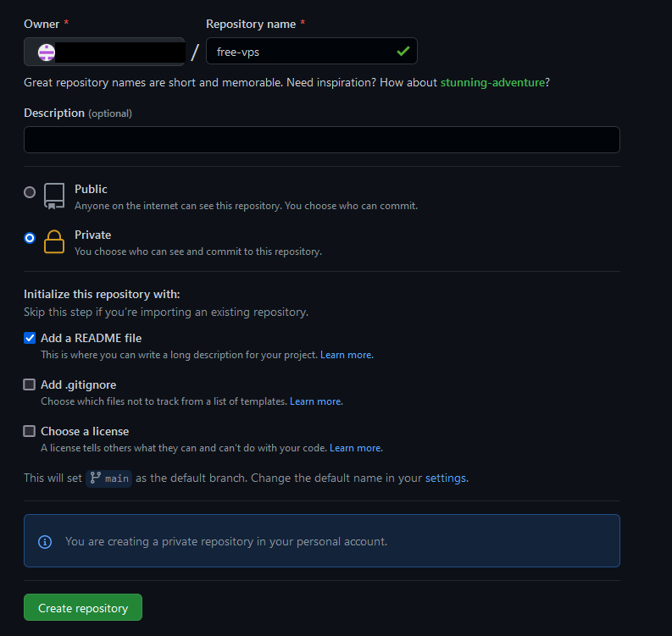
Task: Select the Private radio button
Action: pyautogui.click(x=30, y=238)
